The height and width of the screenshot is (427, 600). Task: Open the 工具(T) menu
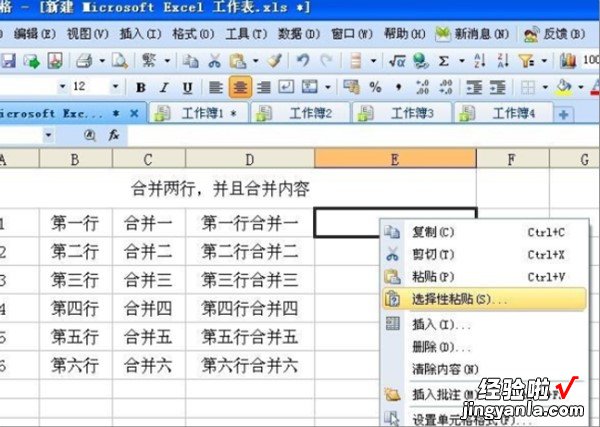pyautogui.click(x=246, y=34)
